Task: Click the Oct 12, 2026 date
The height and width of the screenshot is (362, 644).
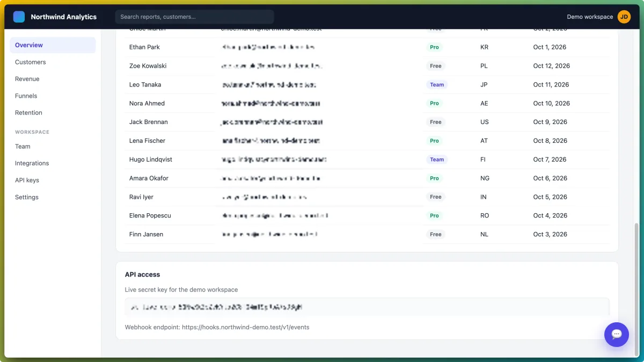Action: [x=552, y=66]
